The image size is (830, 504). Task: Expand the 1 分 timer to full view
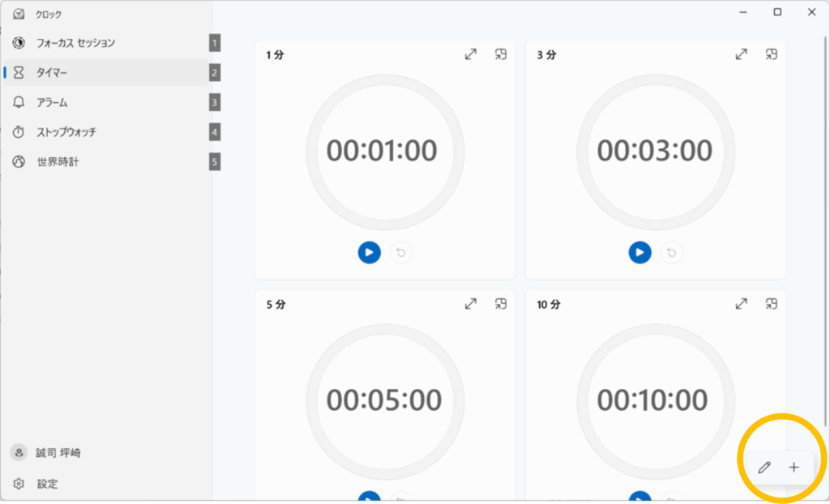click(x=470, y=54)
